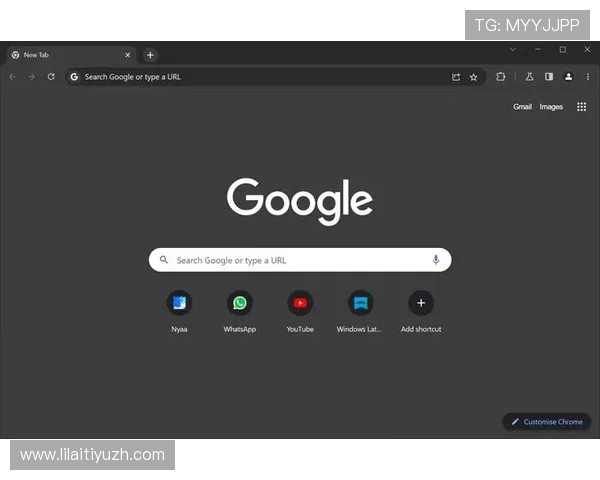Open the profile avatar icon
This screenshot has height=480, width=600.
click(568, 77)
